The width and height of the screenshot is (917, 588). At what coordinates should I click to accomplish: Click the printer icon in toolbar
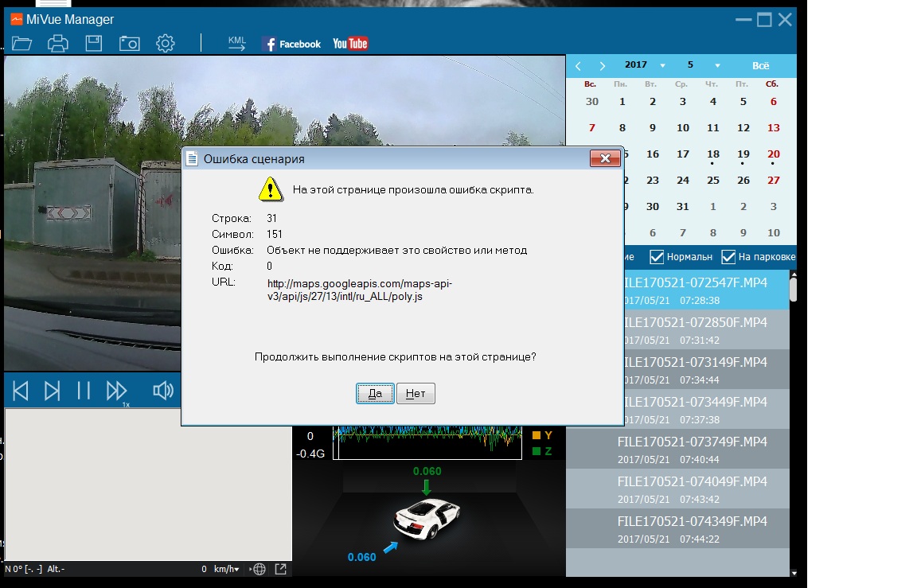[x=58, y=44]
